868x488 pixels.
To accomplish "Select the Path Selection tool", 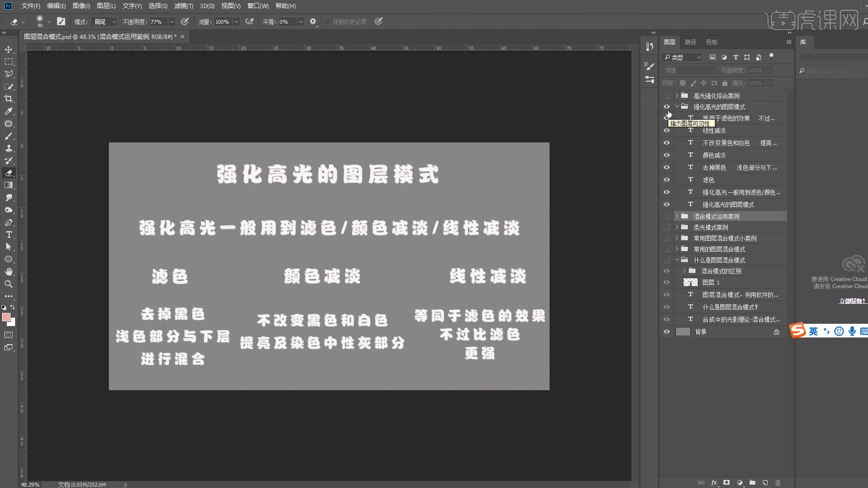I will 9,247.
